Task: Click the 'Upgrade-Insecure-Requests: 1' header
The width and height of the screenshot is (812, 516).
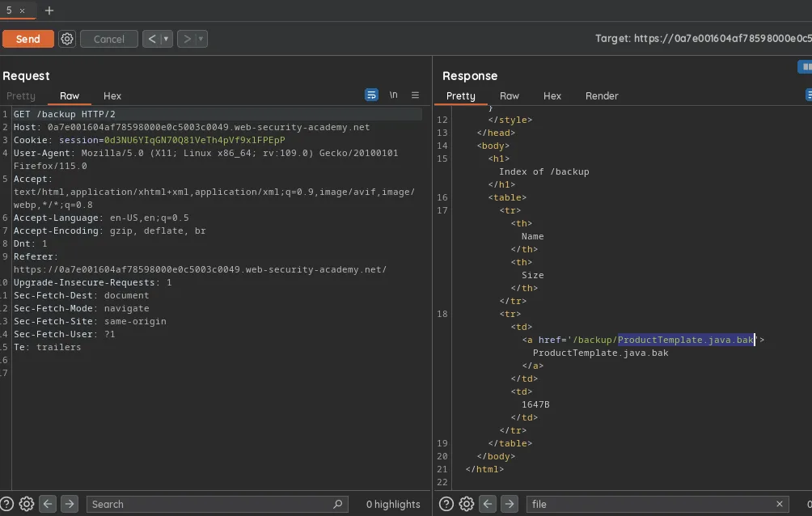Action: tap(93, 282)
